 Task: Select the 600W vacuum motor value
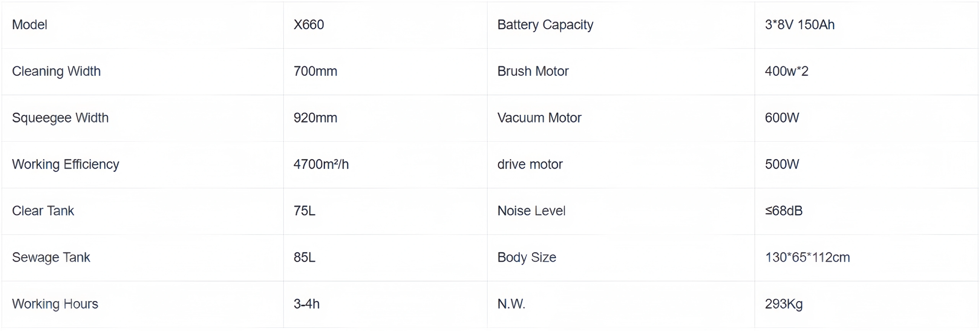pyautogui.click(x=782, y=118)
